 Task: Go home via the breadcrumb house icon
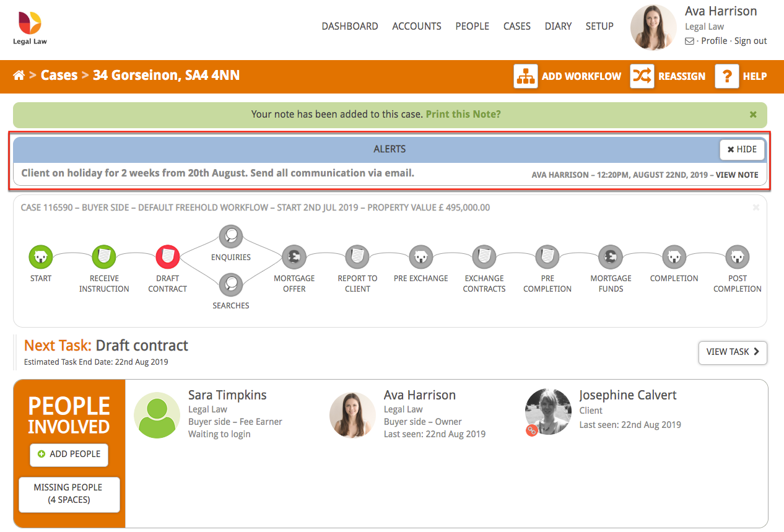19,75
